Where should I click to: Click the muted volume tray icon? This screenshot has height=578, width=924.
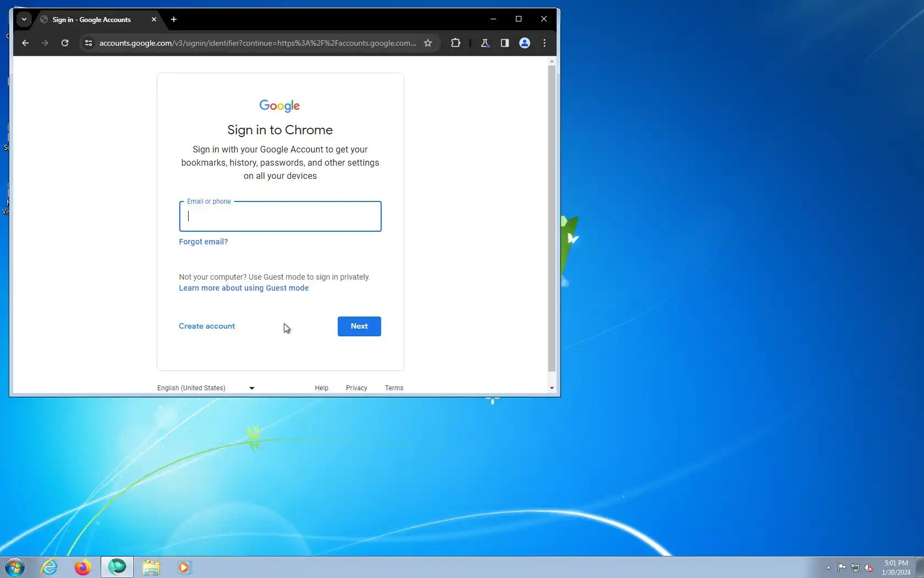click(x=868, y=568)
